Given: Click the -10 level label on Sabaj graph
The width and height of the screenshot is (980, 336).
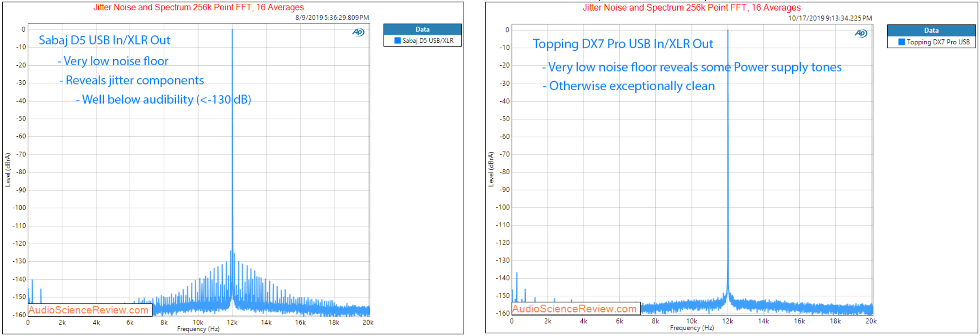Looking at the screenshot, I should click(x=21, y=47).
